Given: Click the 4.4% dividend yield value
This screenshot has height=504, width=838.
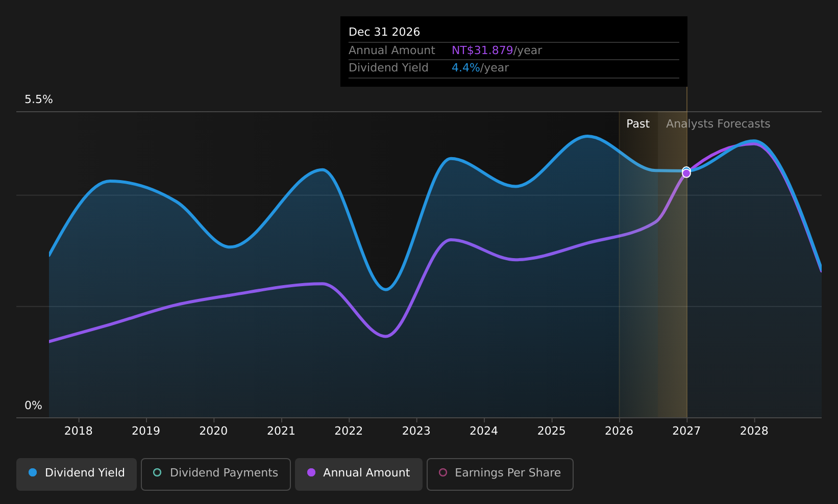Looking at the screenshot, I should coord(466,68).
